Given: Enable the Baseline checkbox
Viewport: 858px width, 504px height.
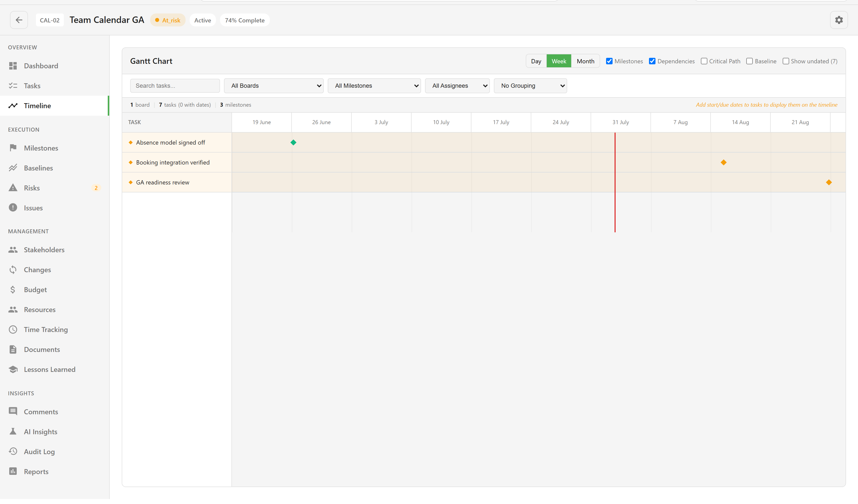Looking at the screenshot, I should tap(750, 61).
